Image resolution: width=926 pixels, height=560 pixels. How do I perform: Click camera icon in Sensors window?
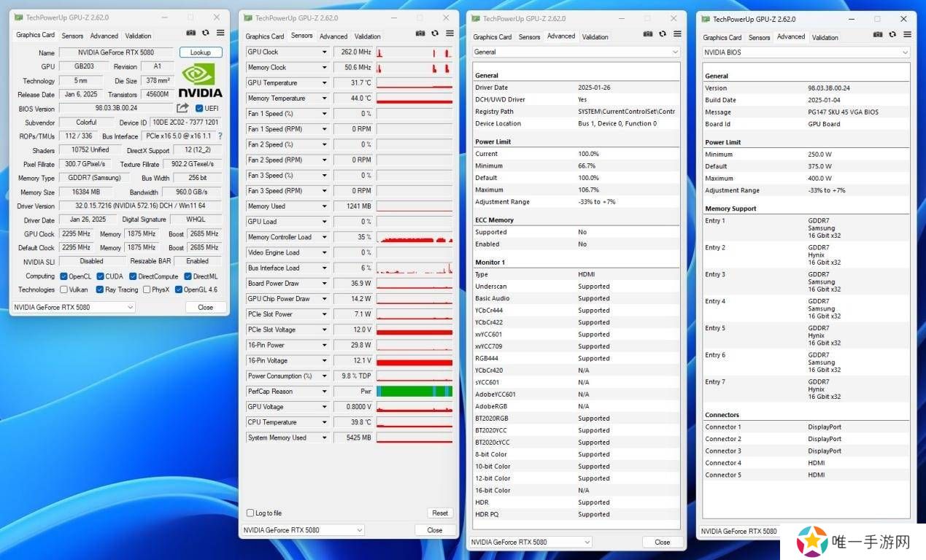[x=420, y=33]
